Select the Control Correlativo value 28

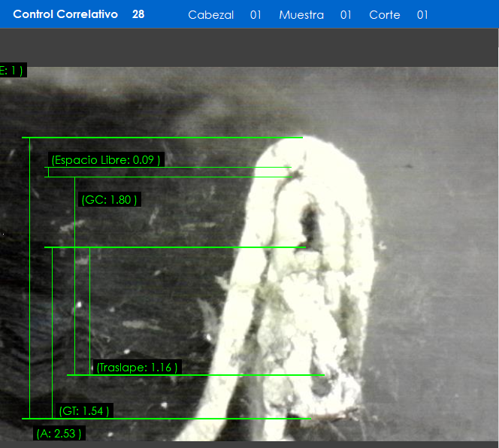coord(138,14)
